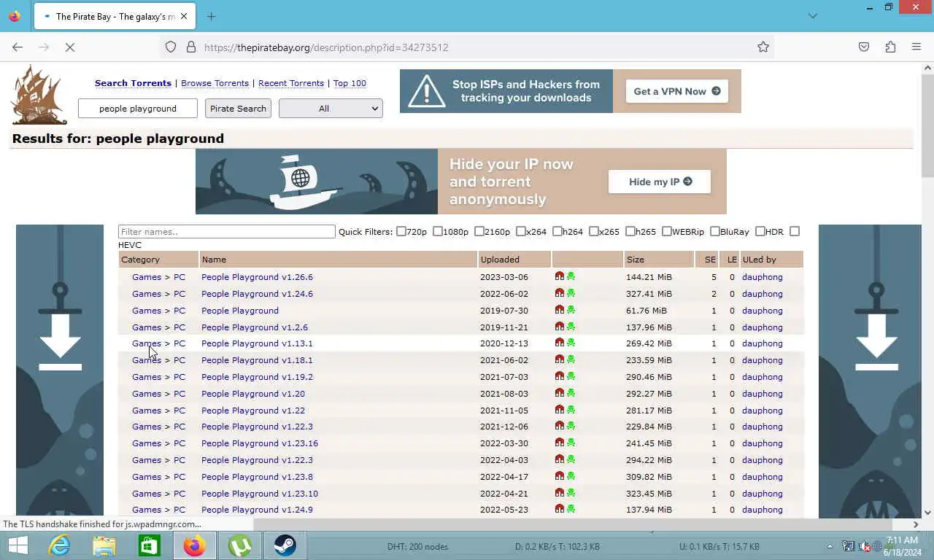934x560 pixels.
Task: Show hidden system tray icons
Action: (x=830, y=546)
